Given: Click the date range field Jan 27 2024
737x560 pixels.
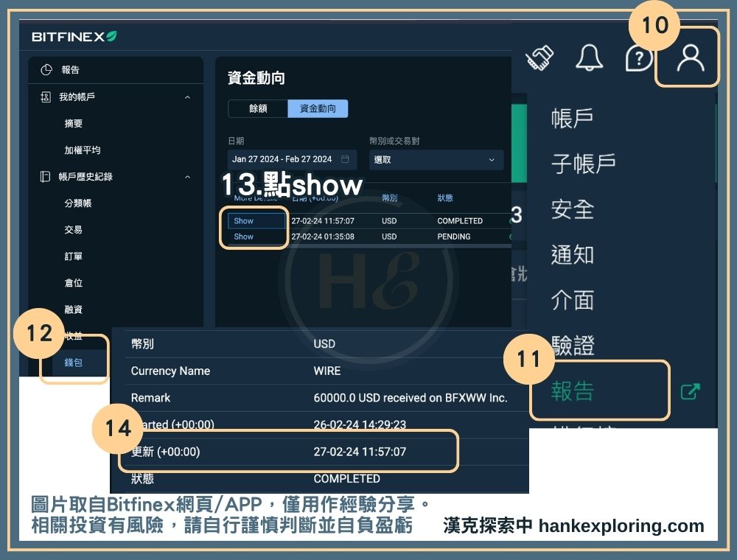Looking at the screenshot, I should click(x=292, y=160).
